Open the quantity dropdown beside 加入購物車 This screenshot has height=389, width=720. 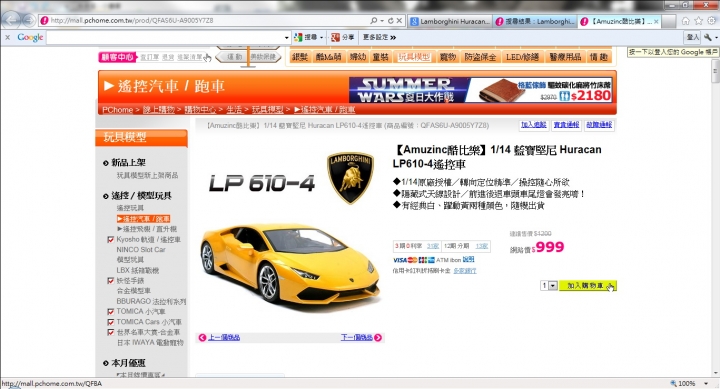553,286
